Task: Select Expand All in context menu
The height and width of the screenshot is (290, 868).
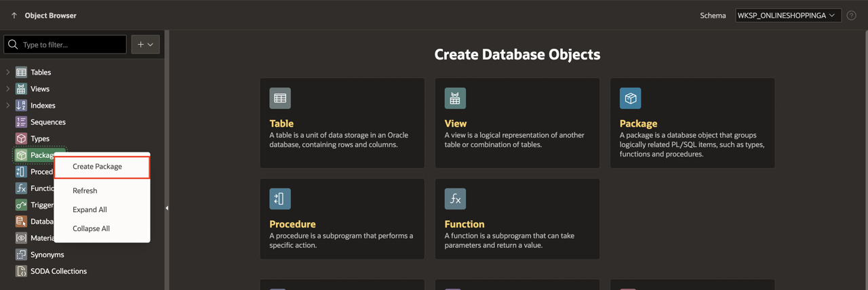Action: [x=90, y=210]
